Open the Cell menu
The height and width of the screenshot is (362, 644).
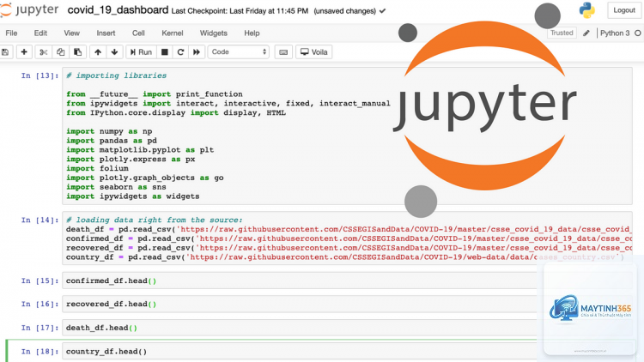pos(138,33)
